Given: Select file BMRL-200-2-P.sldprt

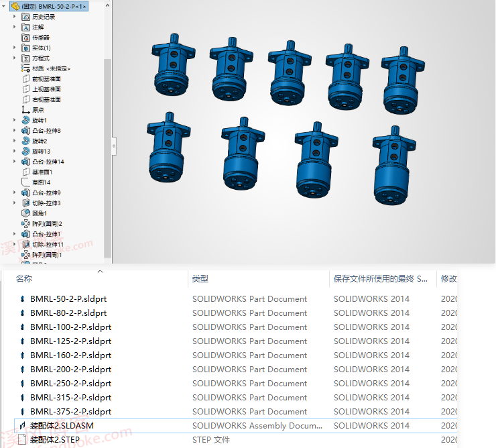Looking at the screenshot, I should [x=70, y=370].
